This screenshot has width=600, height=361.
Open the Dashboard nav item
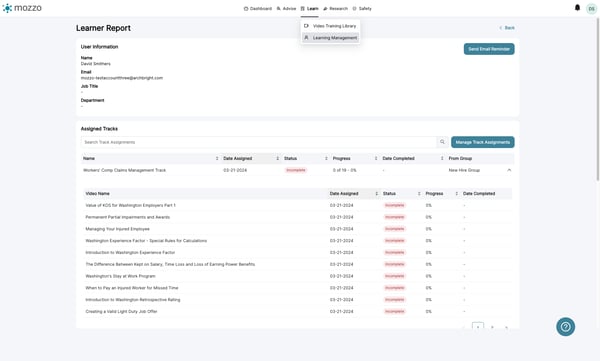click(258, 8)
